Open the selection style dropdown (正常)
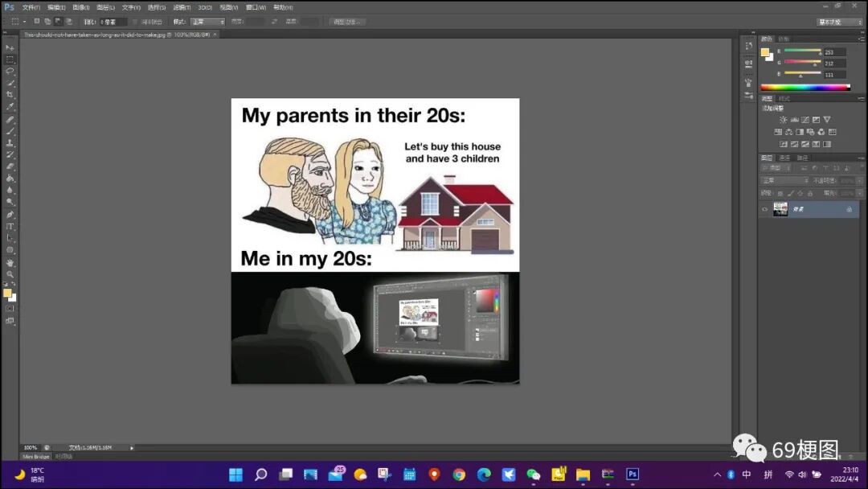This screenshot has width=868, height=489. tap(207, 22)
